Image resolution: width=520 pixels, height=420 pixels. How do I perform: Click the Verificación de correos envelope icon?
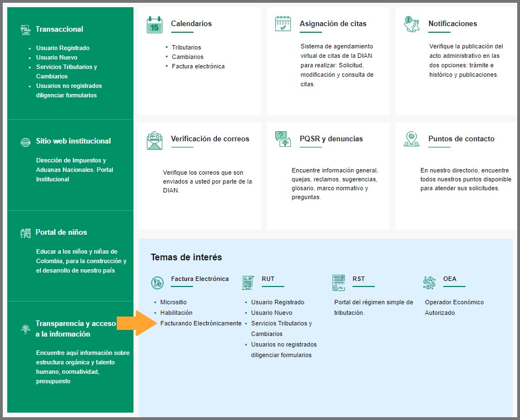155,140
